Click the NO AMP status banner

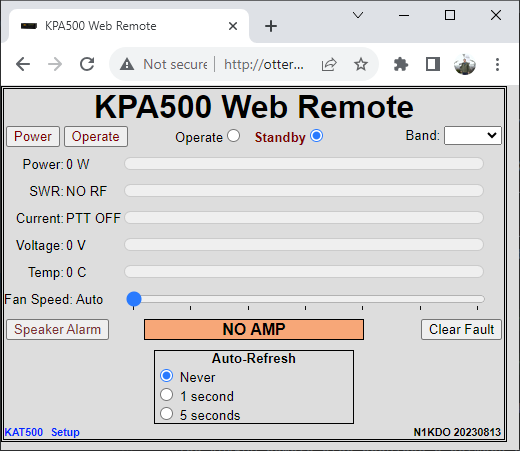[x=254, y=329]
